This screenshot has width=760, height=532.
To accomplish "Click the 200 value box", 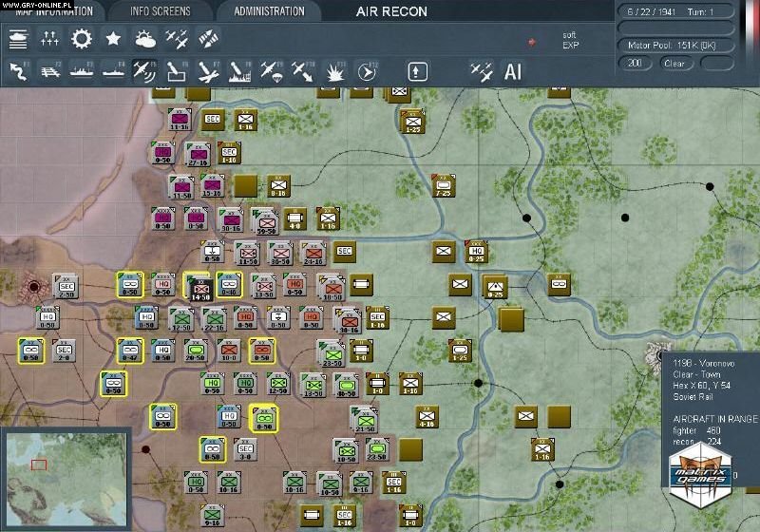I will click(635, 64).
